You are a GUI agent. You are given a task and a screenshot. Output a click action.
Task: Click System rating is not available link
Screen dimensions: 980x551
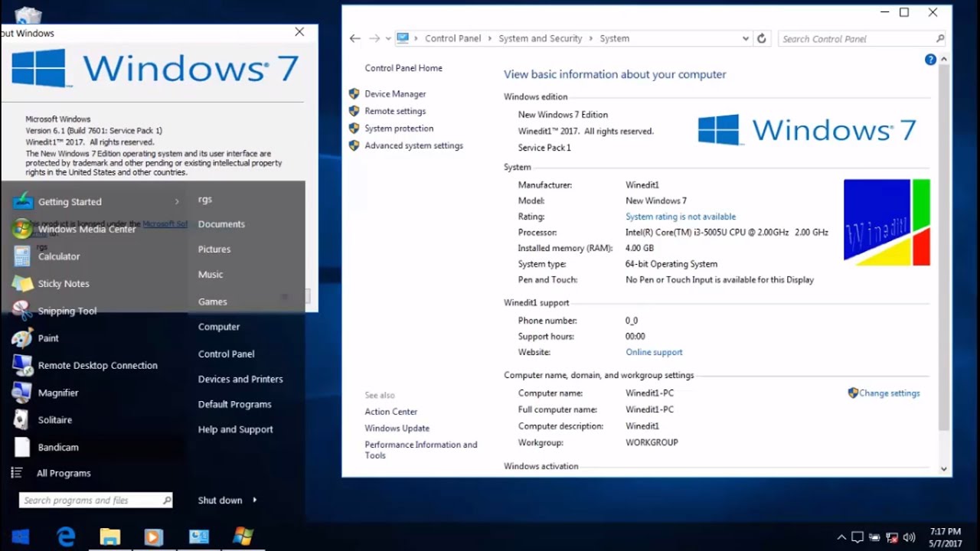[x=681, y=217]
